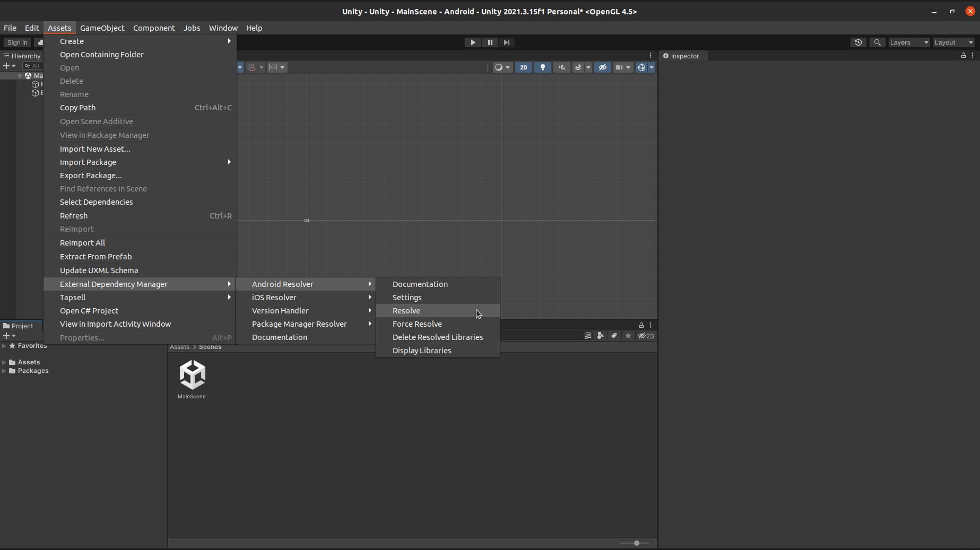Expand the Assets folder in Project

click(x=4, y=362)
